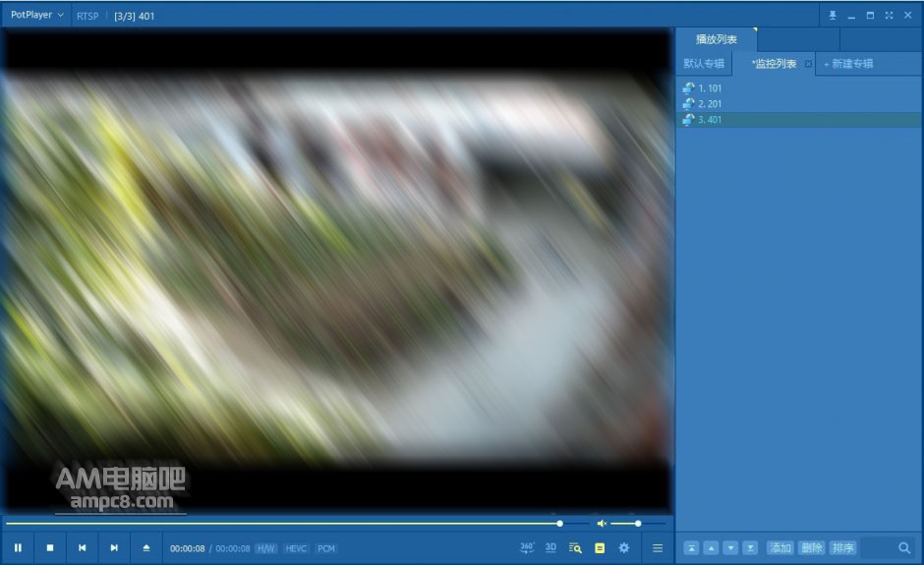
Task: Click the 添加 add button
Action: coord(780,548)
